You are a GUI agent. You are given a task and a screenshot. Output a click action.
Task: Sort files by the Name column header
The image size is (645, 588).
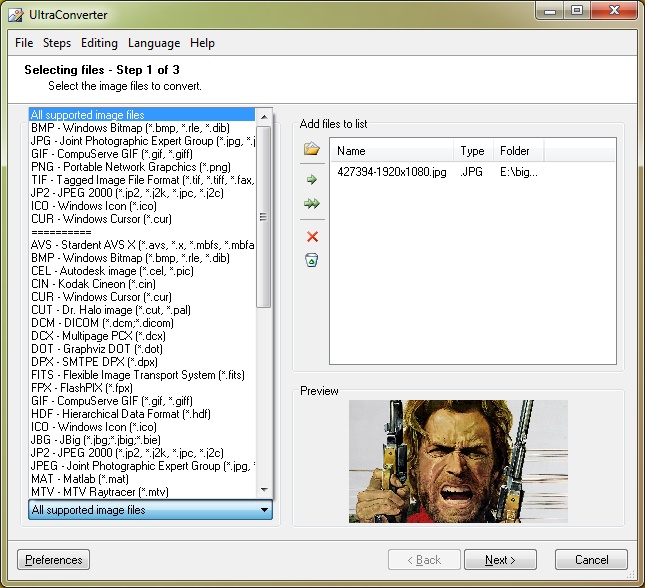pos(392,151)
